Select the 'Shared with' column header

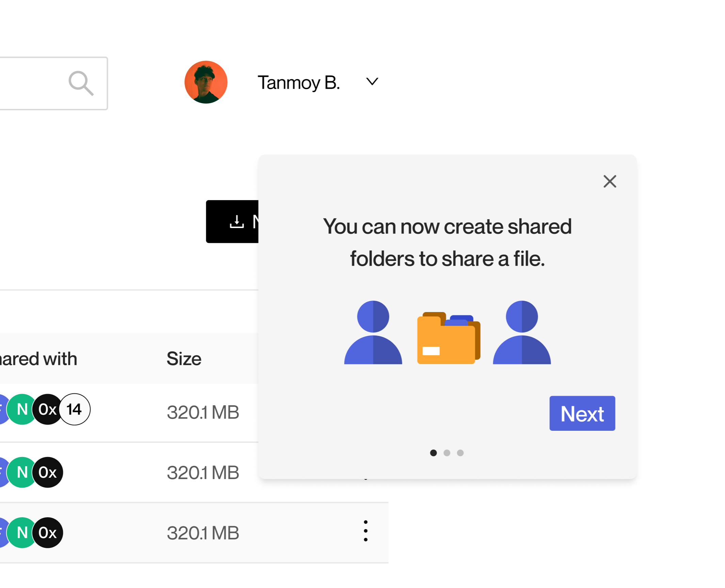click(x=38, y=358)
